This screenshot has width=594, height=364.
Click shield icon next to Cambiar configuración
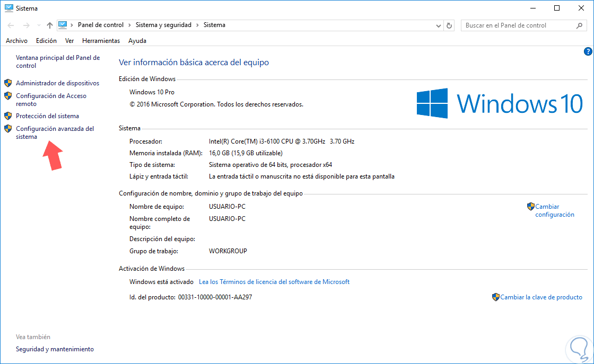point(530,207)
